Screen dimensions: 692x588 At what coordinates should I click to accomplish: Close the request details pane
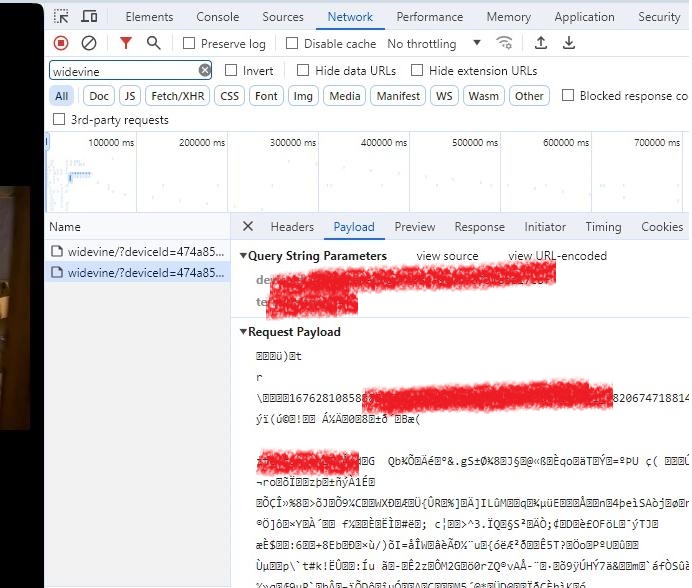[x=248, y=226]
